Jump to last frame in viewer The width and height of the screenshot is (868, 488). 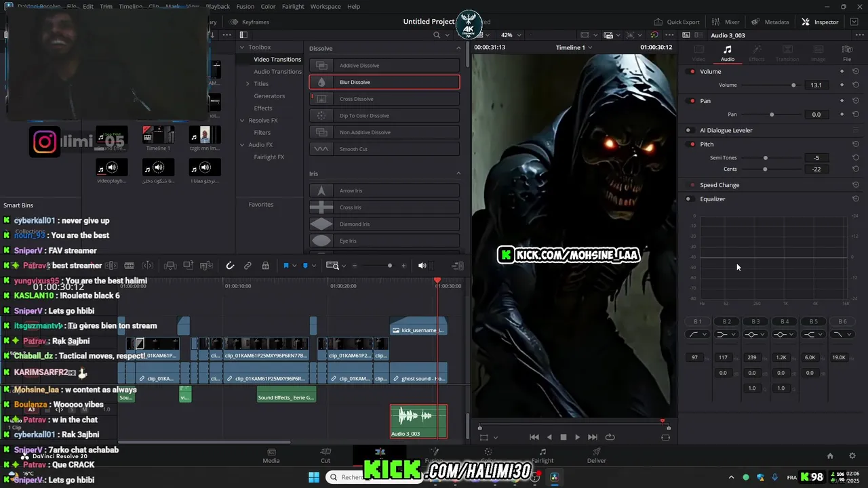[593, 437]
